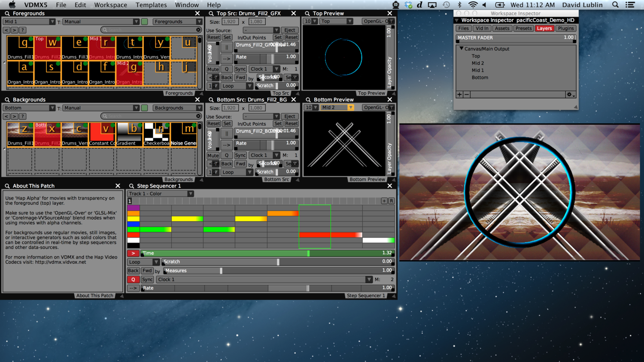The image size is (644, 362).
Task: Open the Time Machine status icon
Action: coord(447,5)
